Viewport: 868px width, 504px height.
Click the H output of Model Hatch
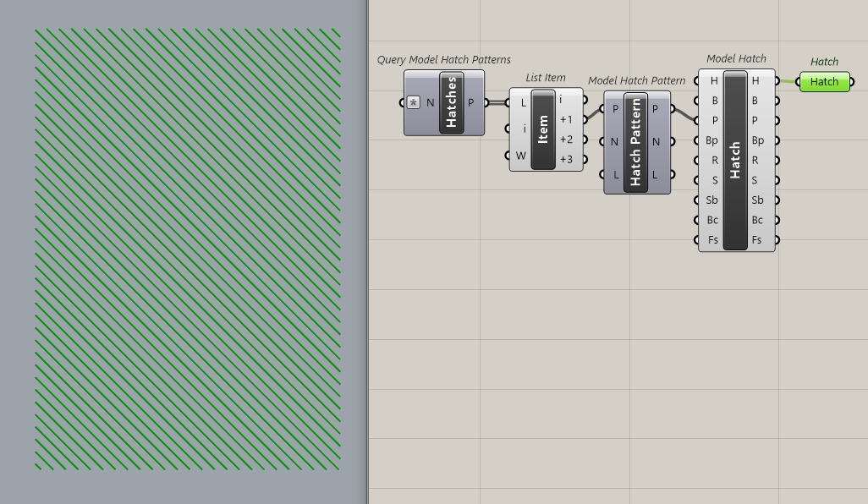pyautogui.click(x=755, y=81)
